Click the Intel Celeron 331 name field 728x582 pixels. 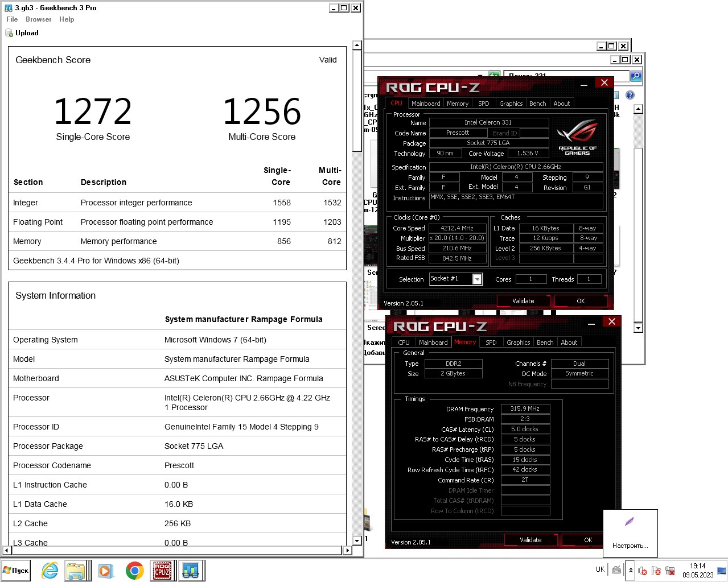pyautogui.click(x=489, y=122)
